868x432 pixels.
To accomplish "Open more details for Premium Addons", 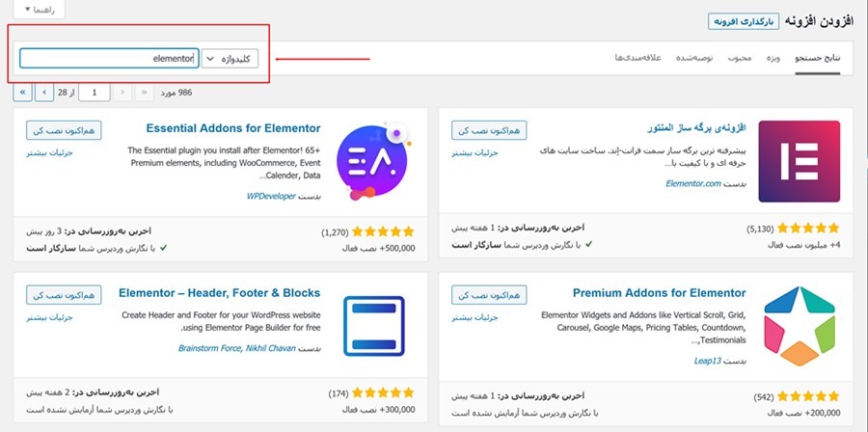I will [475, 317].
